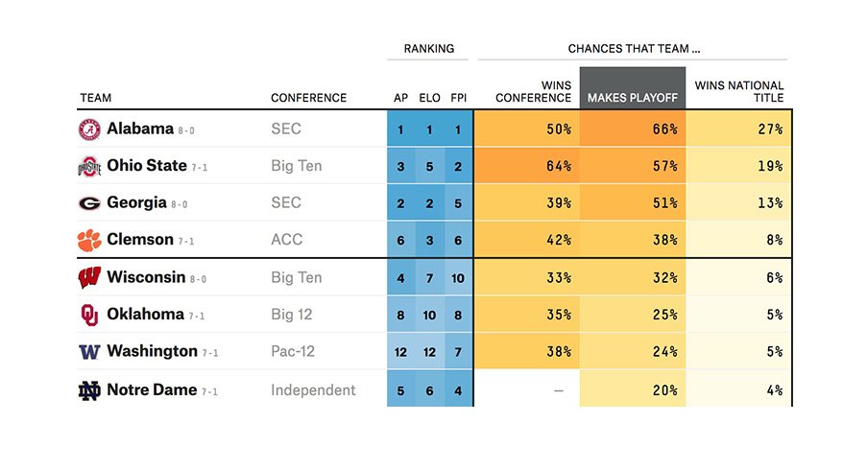Viewport: 868px width, 470px height.
Task: Click the FPI ranking column header
Action: pyautogui.click(x=458, y=98)
